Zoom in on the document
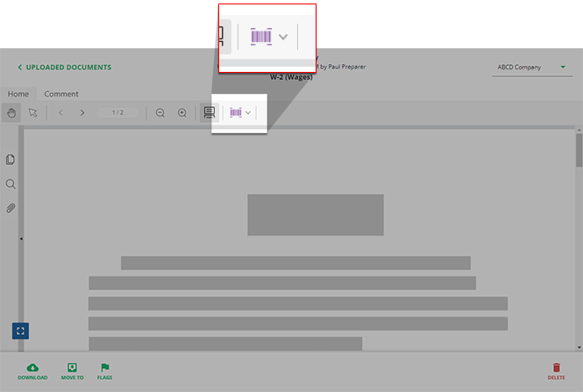Screen dimensions: 583x392 coord(181,113)
